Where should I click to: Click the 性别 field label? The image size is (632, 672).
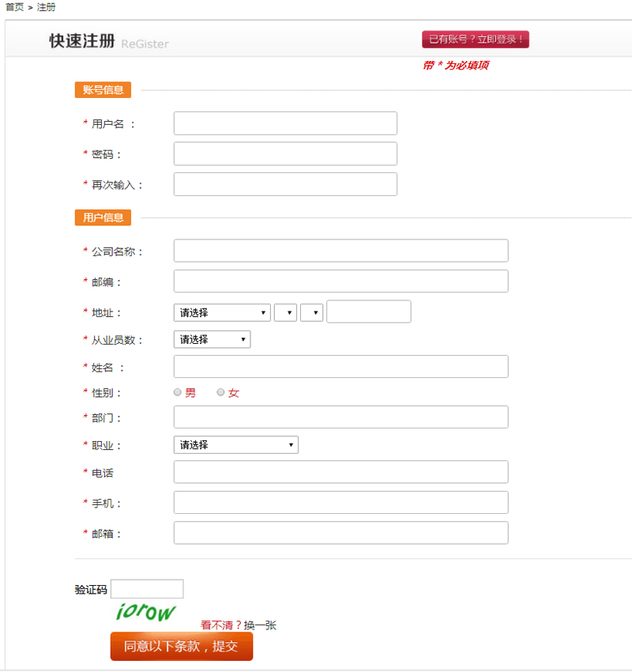pos(106,393)
